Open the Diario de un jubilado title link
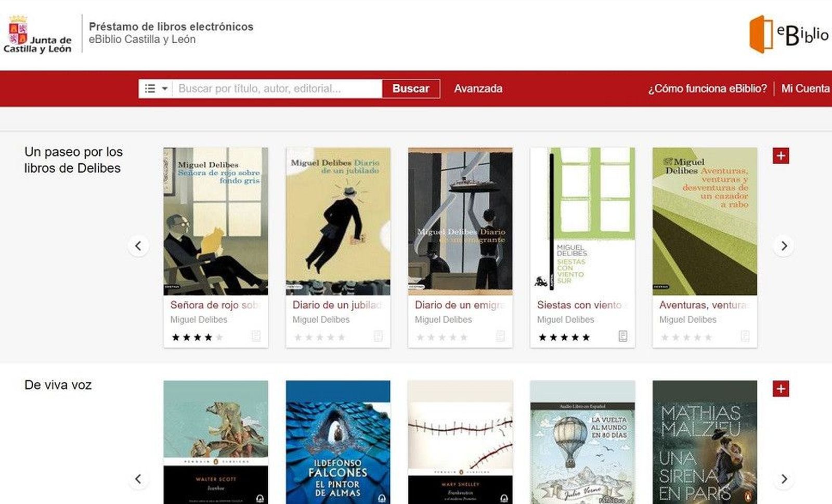832x504 pixels. point(337,305)
